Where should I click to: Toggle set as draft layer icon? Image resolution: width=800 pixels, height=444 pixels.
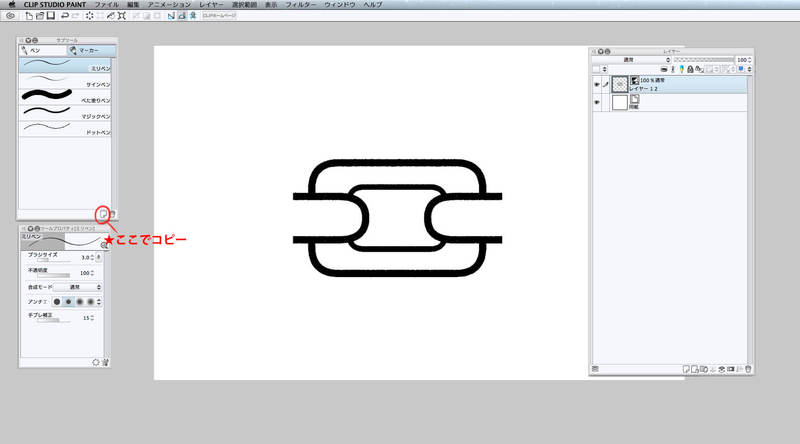point(682,69)
